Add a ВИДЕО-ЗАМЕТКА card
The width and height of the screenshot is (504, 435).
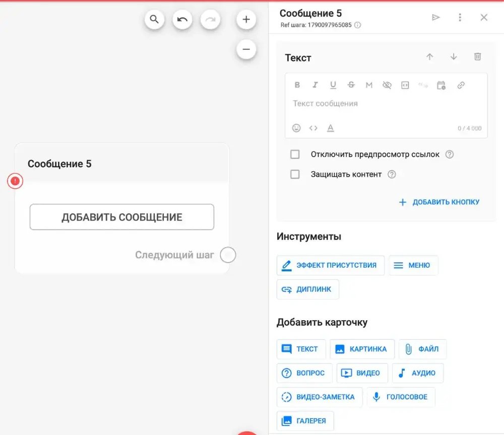[x=320, y=397]
